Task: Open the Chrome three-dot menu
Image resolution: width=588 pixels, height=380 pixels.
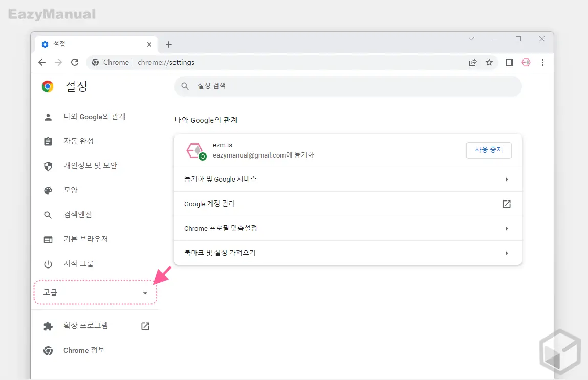Action: point(542,62)
